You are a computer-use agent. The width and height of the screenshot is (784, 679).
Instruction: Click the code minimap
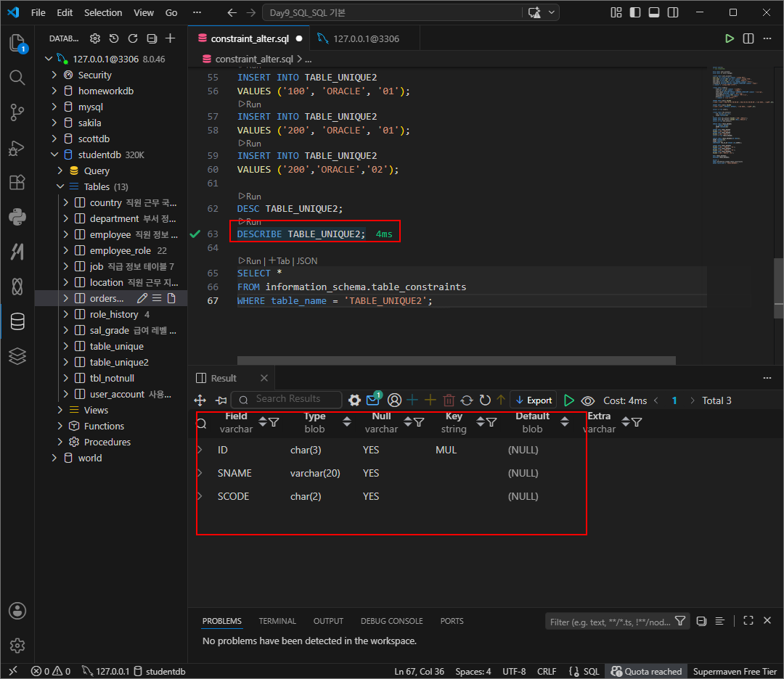[741, 115]
